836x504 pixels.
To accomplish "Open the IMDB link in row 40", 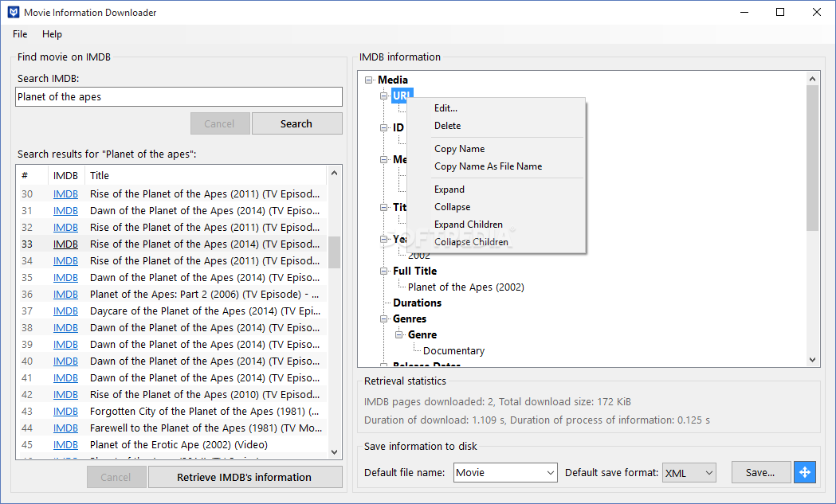I will tap(65, 361).
